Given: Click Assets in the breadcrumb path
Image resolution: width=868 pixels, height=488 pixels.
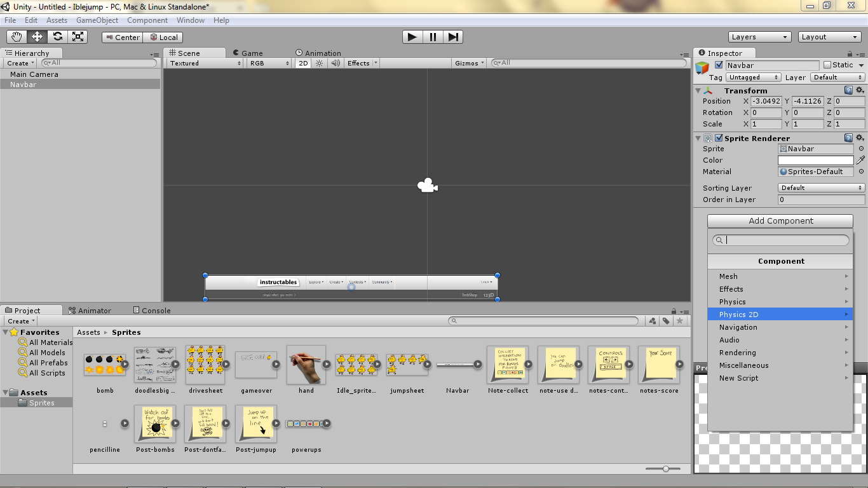Looking at the screenshot, I should 88,332.
